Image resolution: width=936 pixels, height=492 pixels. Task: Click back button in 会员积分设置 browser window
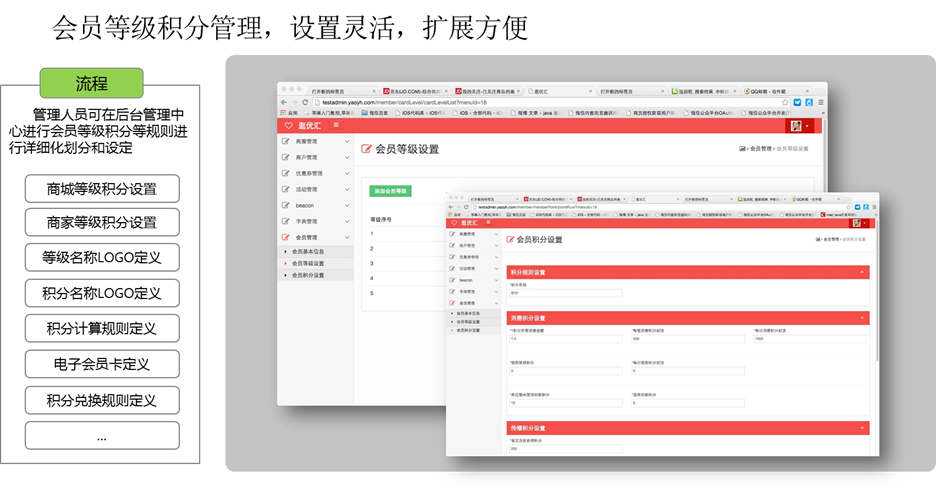(x=451, y=207)
